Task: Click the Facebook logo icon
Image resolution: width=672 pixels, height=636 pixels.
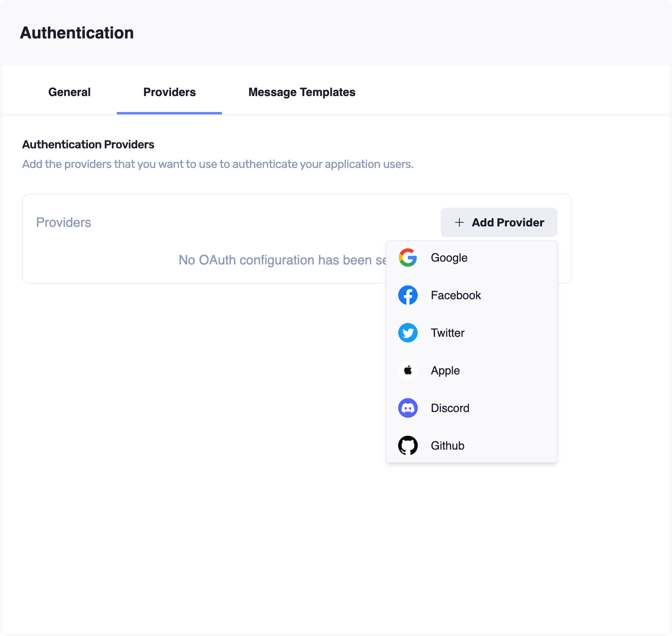Action: click(408, 295)
